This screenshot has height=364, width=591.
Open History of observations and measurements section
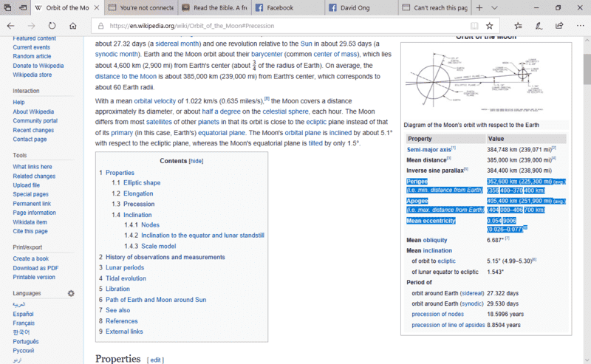tap(165, 257)
